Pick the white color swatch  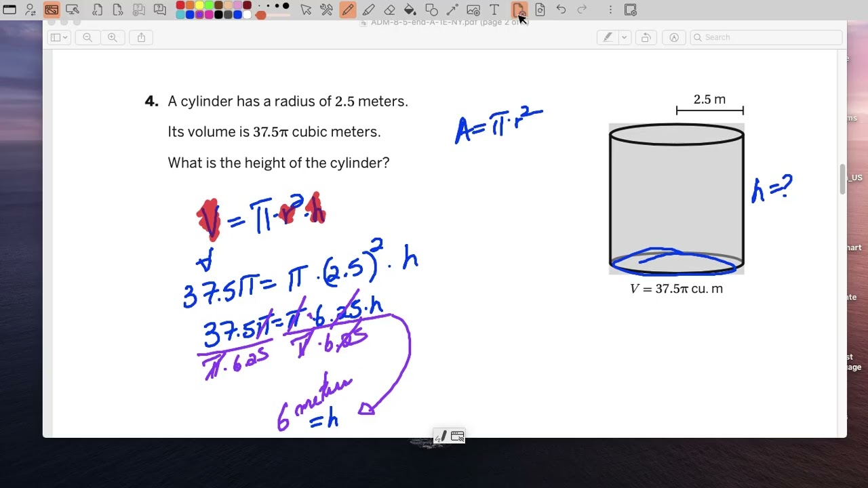247,14
